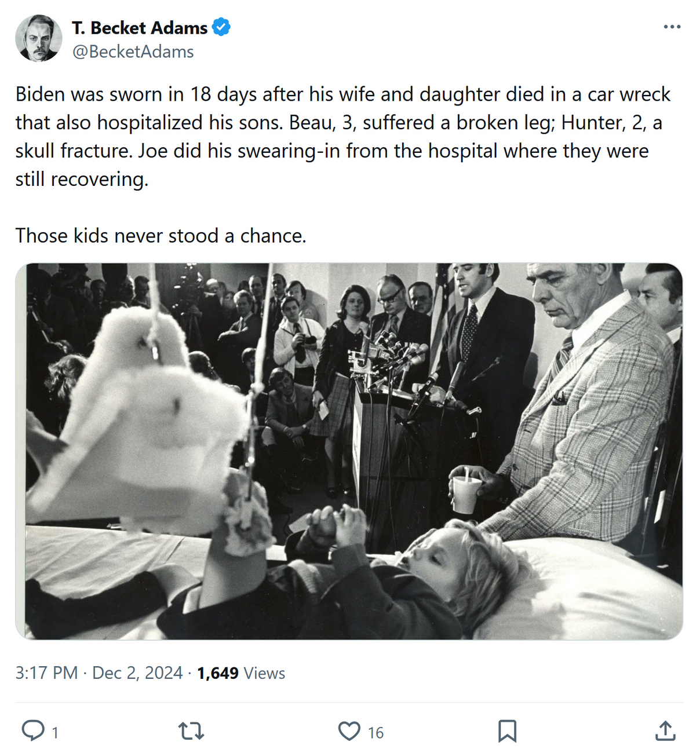Viewport: 700px width, 753px height.
Task: Open the share tweet icon
Action: coord(665,731)
